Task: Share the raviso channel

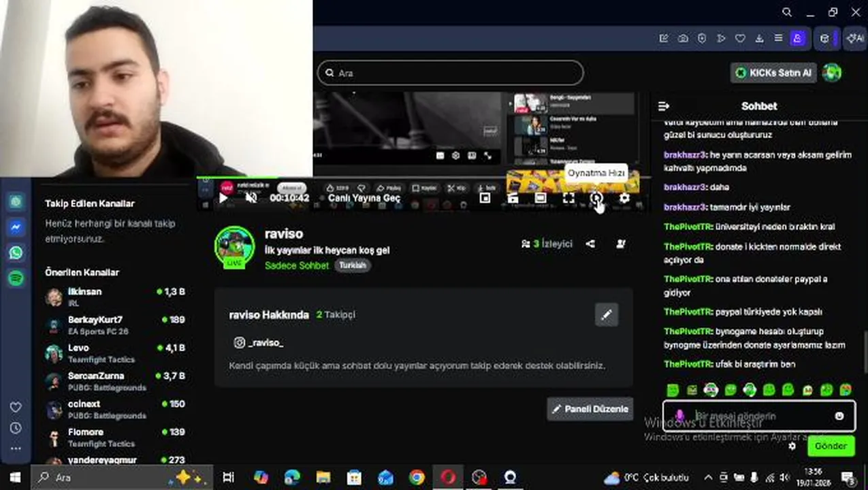Action: click(x=590, y=244)
